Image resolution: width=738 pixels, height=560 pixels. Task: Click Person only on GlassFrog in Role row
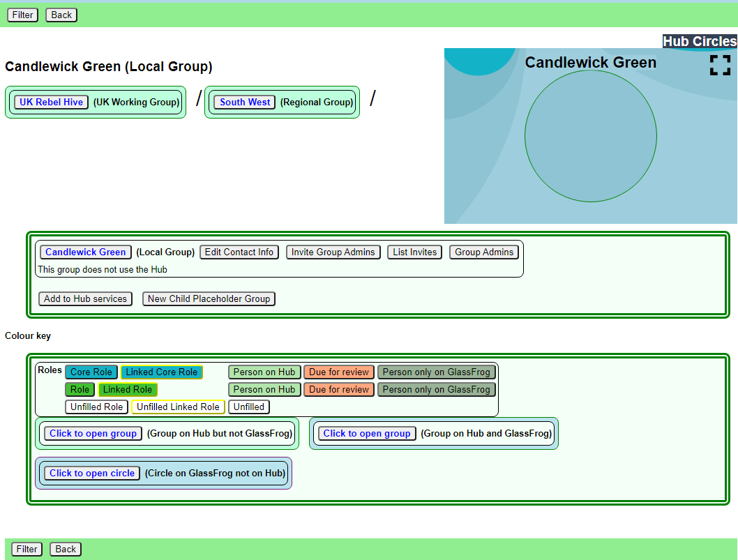pos(436,390)
